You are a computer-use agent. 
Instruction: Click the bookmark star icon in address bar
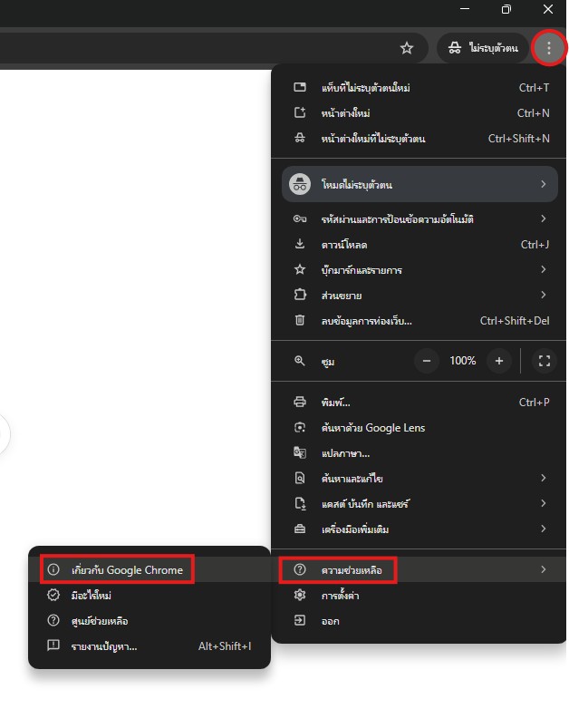pyautogui.click(x=407, y=48)
